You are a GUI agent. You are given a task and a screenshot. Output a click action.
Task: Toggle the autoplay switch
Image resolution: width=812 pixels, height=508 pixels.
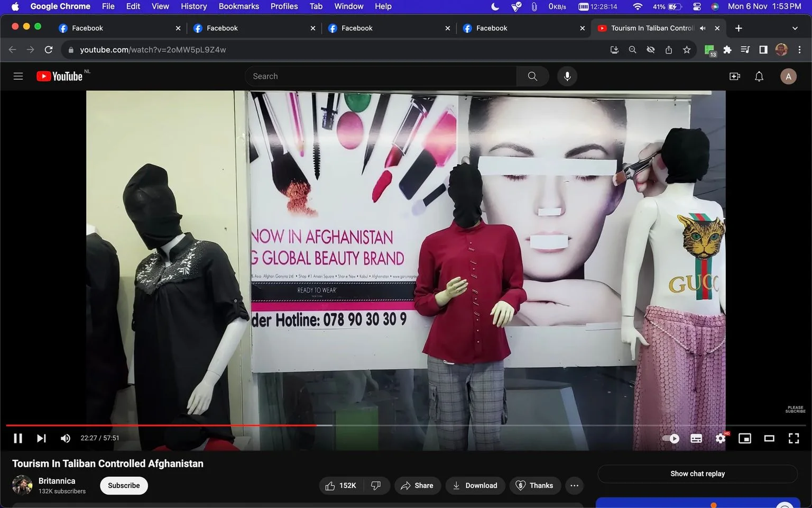[x=671, y=438]
